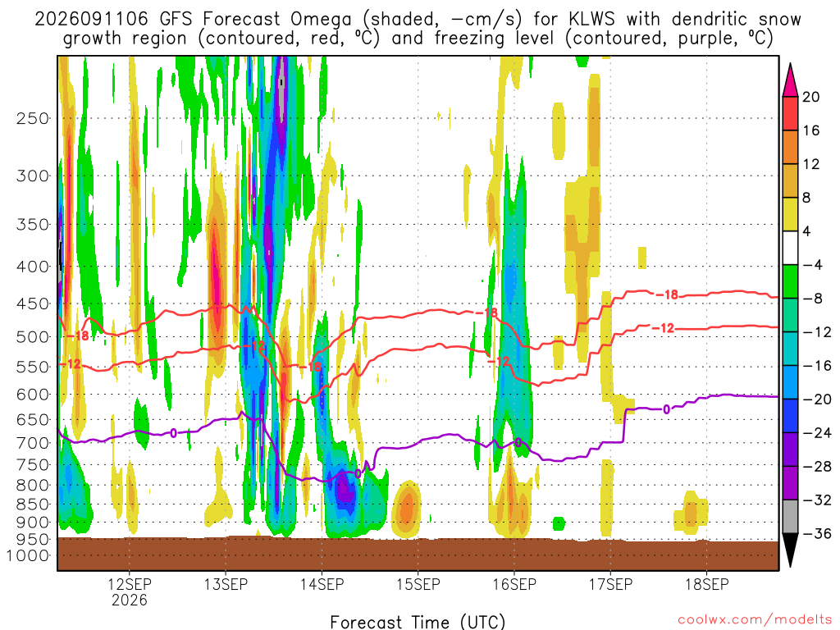Click the orange blob near 850 on 15SEP

407,509
